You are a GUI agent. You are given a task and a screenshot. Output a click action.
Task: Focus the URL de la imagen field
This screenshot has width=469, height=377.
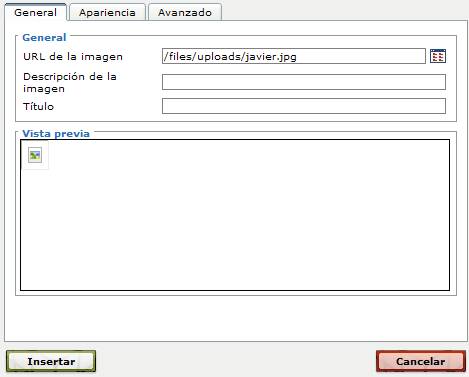pyautogui.click(x=294, y=56)
